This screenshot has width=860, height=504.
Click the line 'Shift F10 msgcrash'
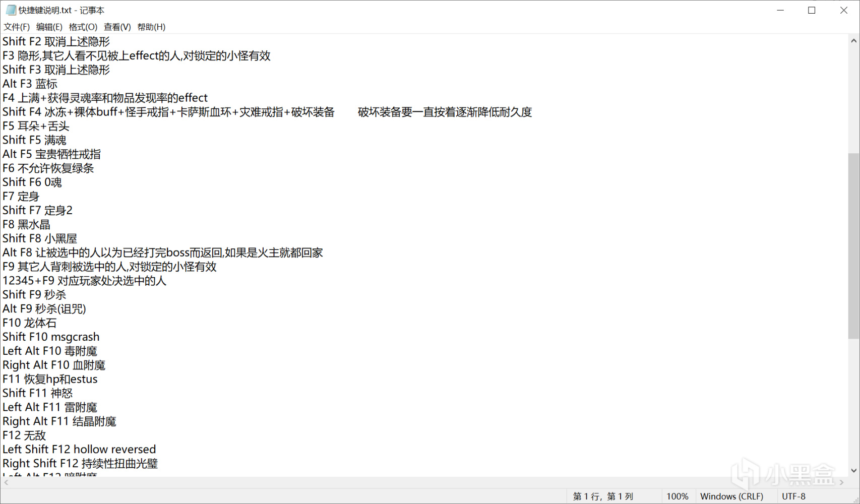(51, 337)
